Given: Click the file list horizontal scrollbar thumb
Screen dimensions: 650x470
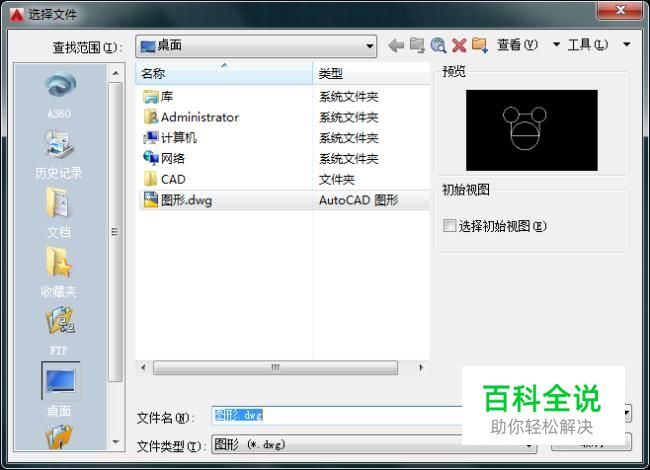Looking at the screenshot, I should point(275,368).
